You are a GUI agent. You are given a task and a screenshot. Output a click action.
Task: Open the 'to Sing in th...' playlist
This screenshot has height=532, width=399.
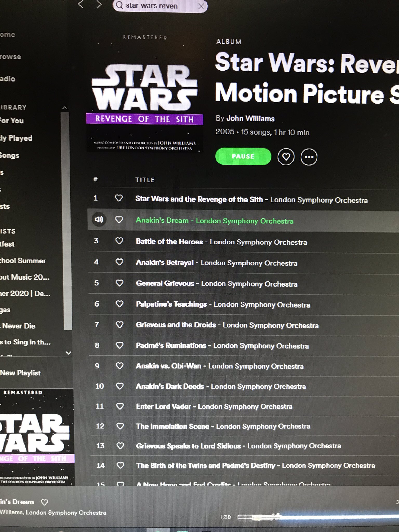(x=25, y=342)
